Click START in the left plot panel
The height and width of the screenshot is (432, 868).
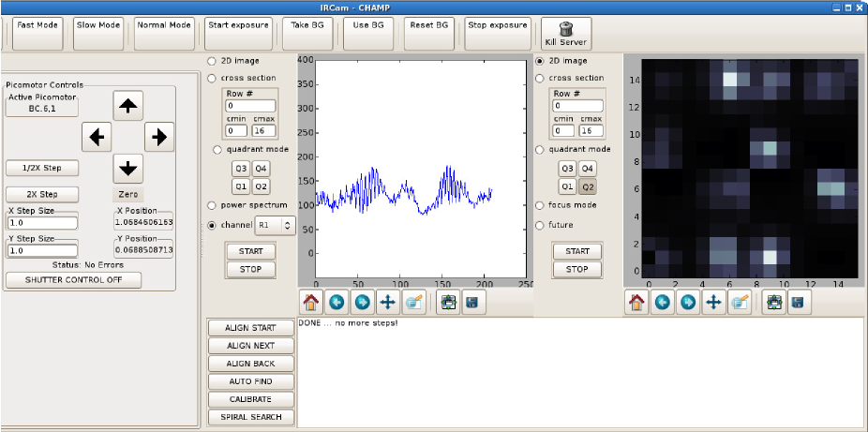(x=251, y=252)
